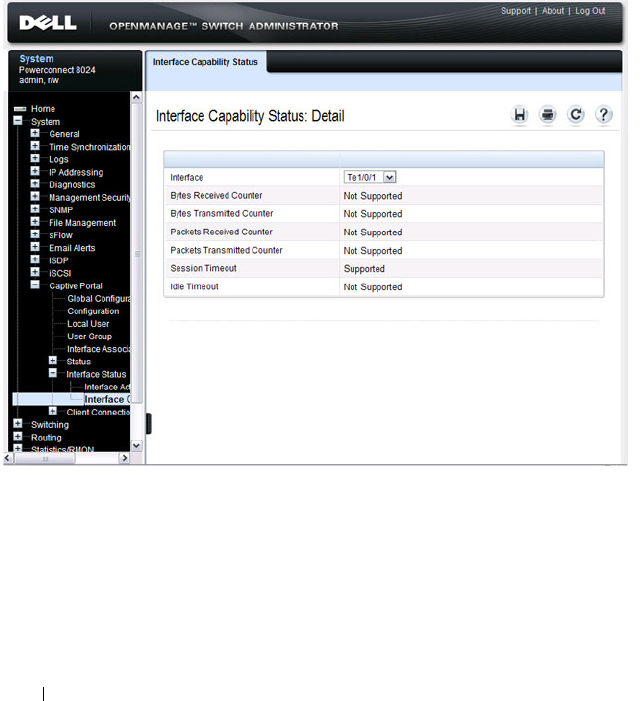Expand the Client Connection node
Image resolution: width=641 pixels, height=701 pixels.
click(53, 411)
